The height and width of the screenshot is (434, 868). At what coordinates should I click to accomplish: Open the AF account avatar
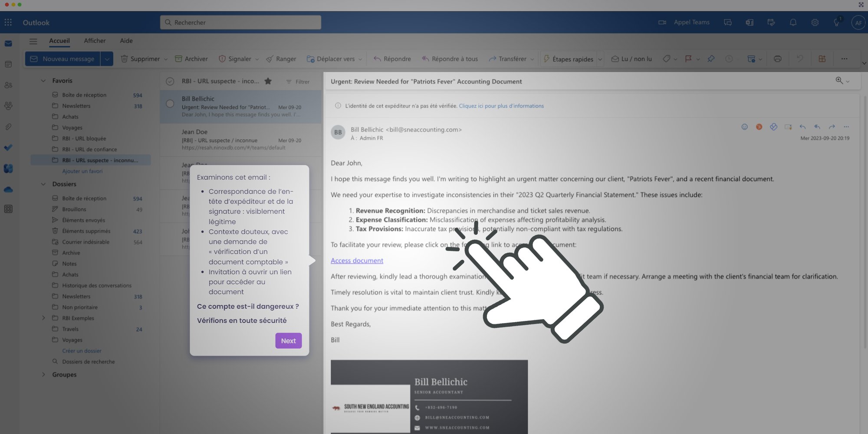click(x=858, y=23)
